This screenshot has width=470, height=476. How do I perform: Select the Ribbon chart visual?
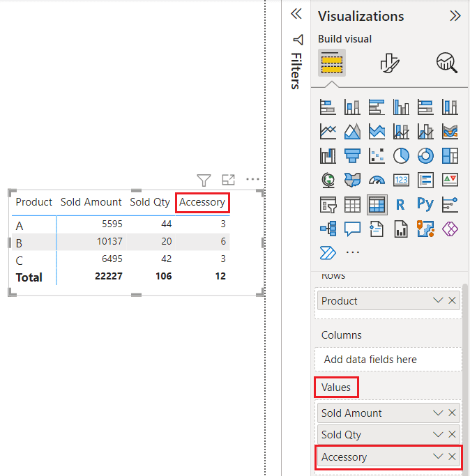(x=450, y=132)
